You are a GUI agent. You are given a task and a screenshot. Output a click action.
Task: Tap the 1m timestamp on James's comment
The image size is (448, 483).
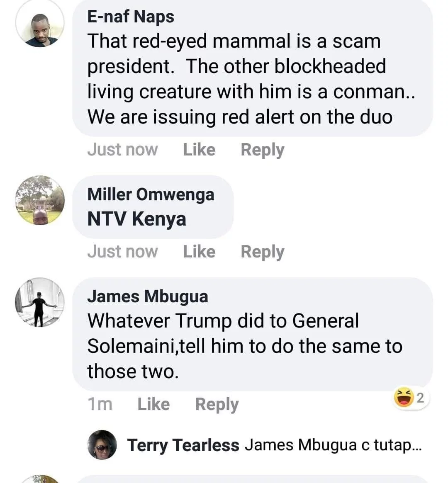100,404
